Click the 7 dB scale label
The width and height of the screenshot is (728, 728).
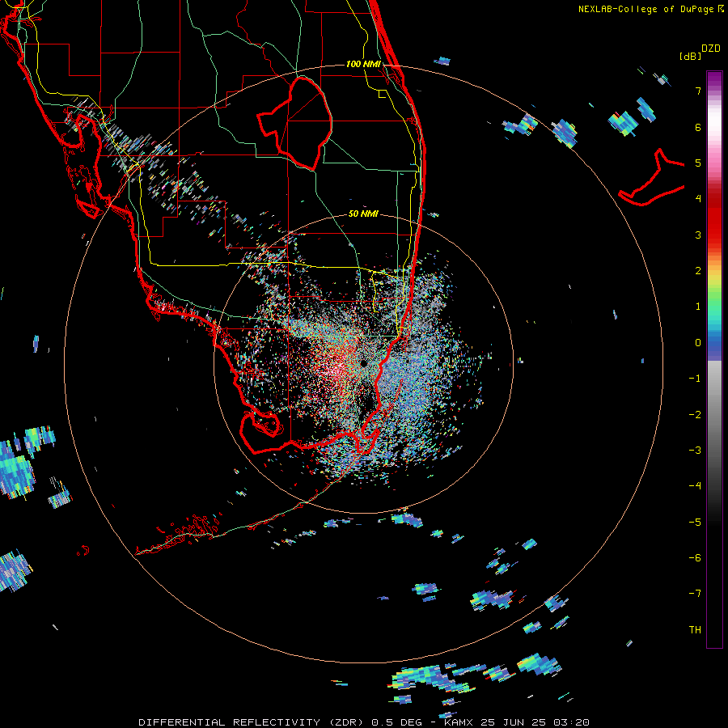pos(698,91)
